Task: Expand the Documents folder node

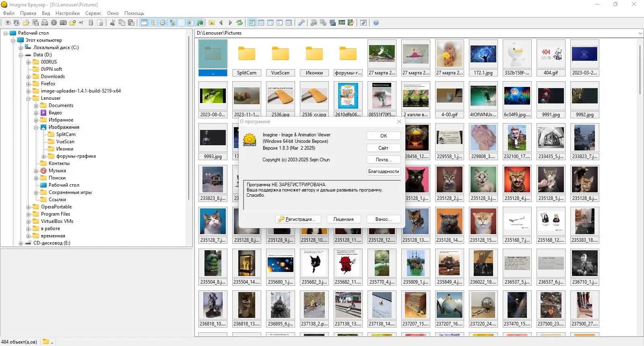Action: [x=36, y=106]
